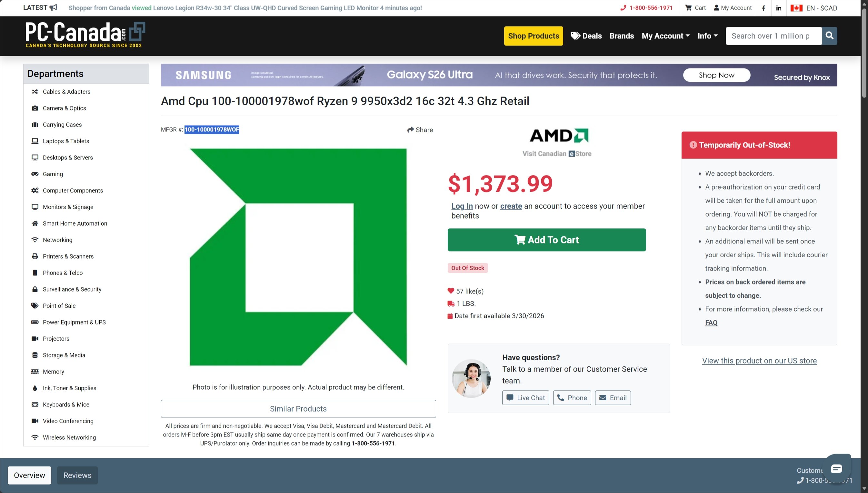
Task: Open the search magnifier icon
Action: click(x=829, y=36)
